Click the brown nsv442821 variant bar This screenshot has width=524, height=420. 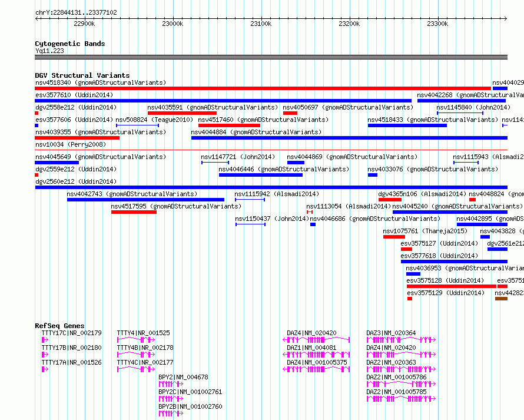point(501,299)
